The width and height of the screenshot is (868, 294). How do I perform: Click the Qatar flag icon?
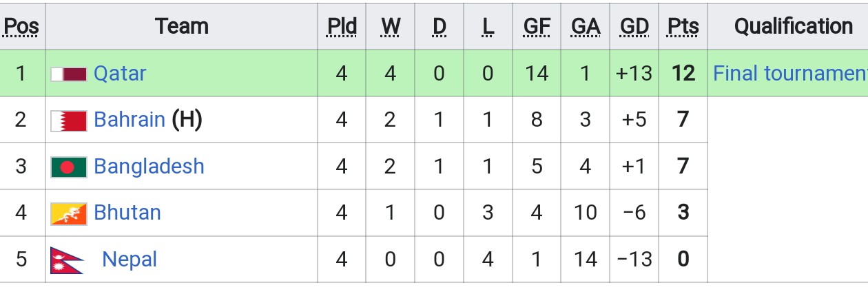pyautogui.click(x=69, y=74)
